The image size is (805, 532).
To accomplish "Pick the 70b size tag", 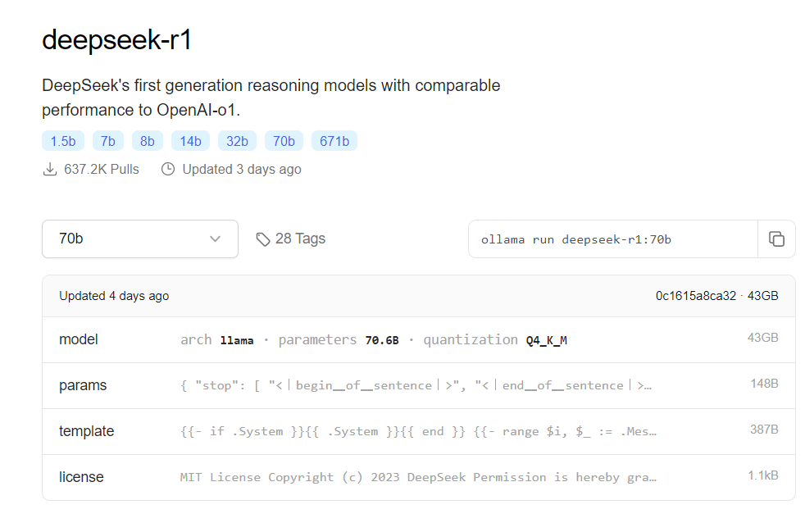I will click(284, 141).
